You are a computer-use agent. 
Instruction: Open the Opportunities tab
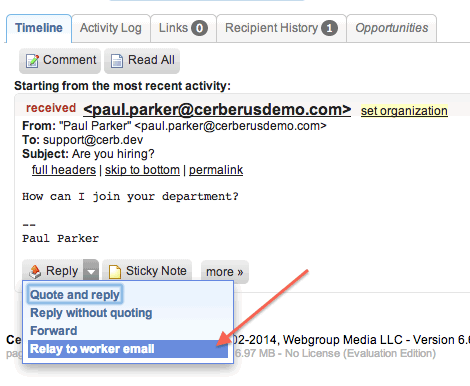pos(392,28)
